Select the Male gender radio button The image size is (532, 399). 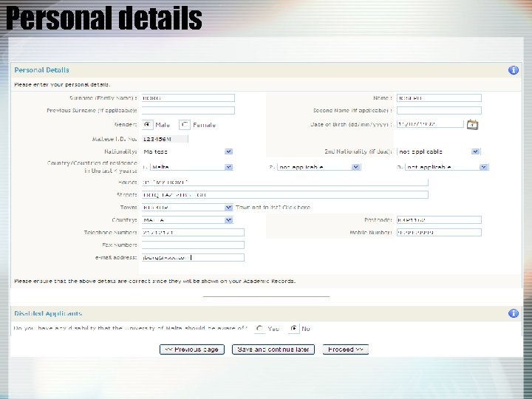click(x=147, y=125)
